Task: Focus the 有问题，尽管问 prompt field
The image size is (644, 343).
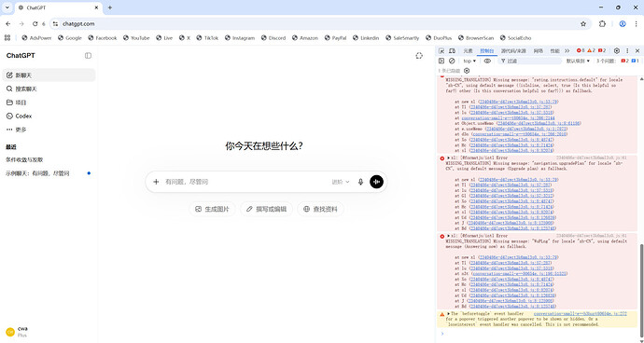Action: pos(246,182)
